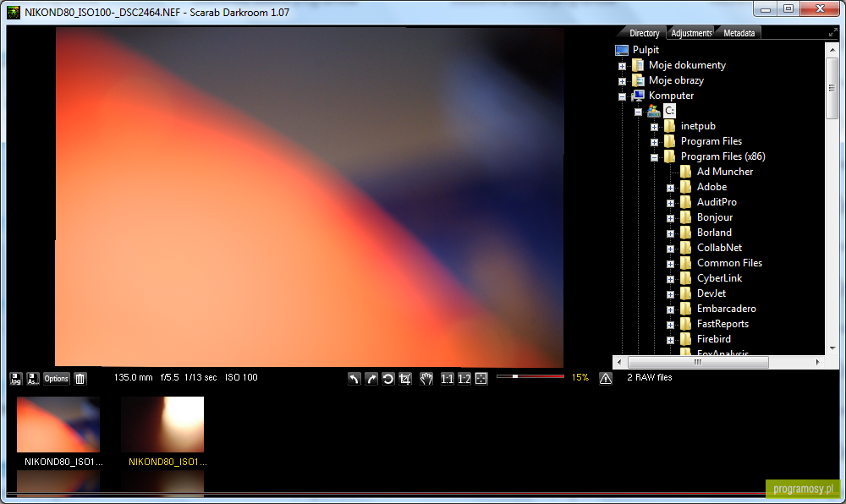Click the Firebird folder icon
Viewport: 846px width, 504px height.
[686, 339]
